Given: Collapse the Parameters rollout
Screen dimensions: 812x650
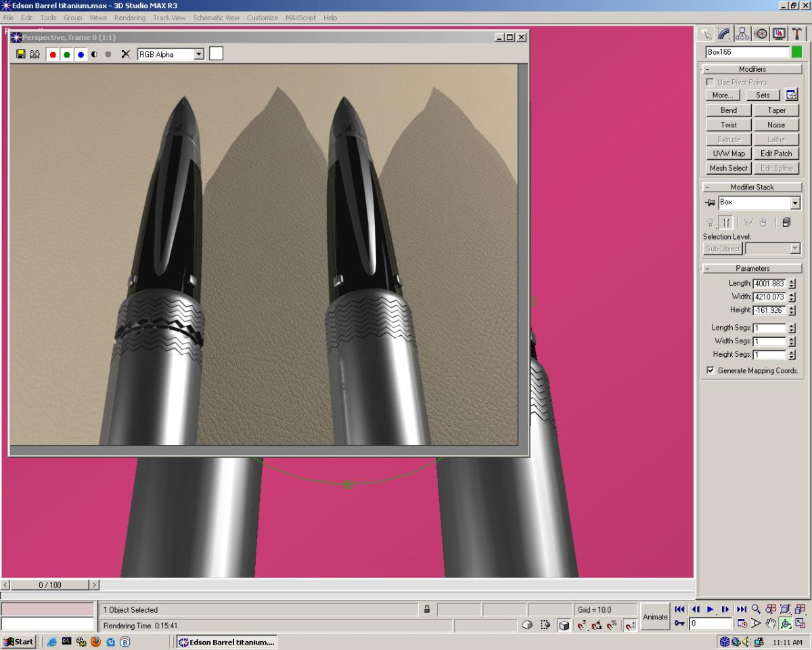Looking at the screenshot, I should [x=752, y=268].
